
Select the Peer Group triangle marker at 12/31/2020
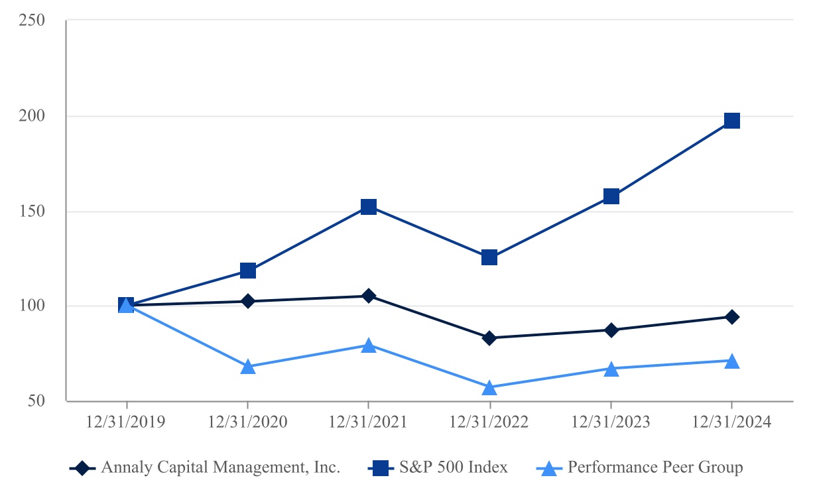[x=248, y=366]
